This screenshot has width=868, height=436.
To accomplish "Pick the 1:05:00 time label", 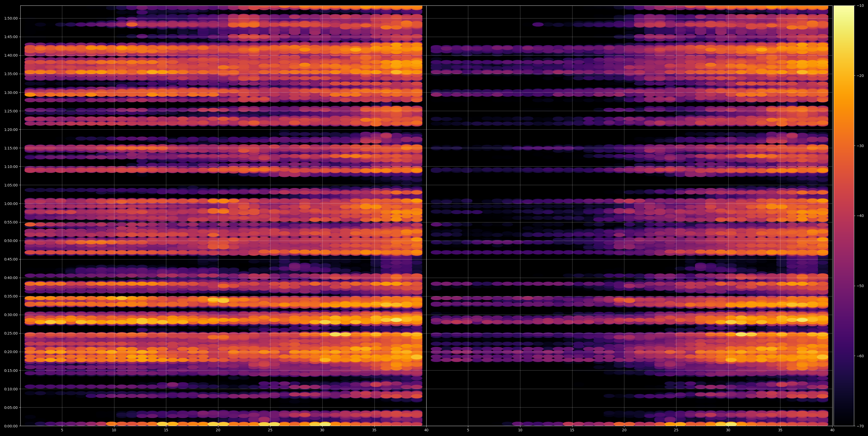I will [x=11, y=185].
